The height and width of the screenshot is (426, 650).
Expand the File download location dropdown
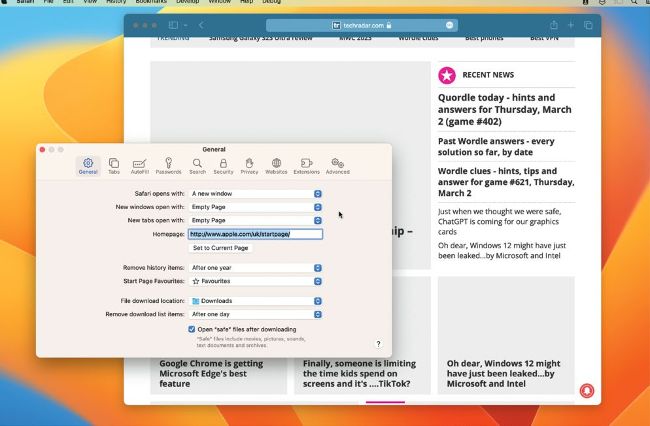pyautogui.click(x=255, y=301)
